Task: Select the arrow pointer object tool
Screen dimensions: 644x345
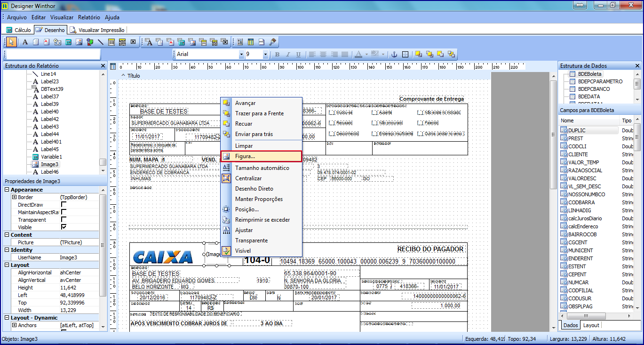Action: (12, 42)
